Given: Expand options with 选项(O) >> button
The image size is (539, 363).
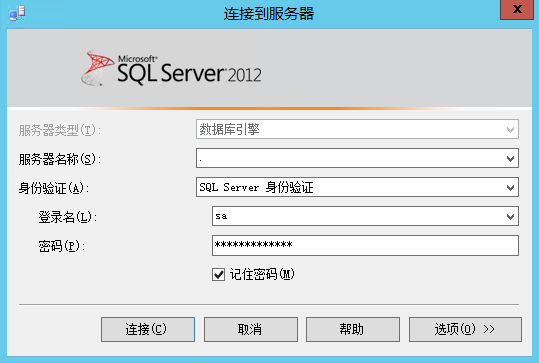Looking at the screenshot, I should tap(465, 329).
